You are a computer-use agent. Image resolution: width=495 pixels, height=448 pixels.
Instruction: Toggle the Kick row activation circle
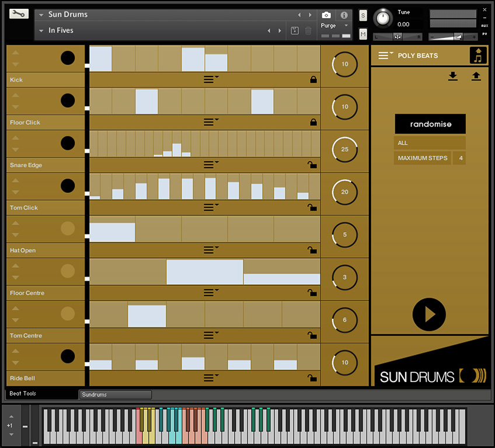coord(68,58)
